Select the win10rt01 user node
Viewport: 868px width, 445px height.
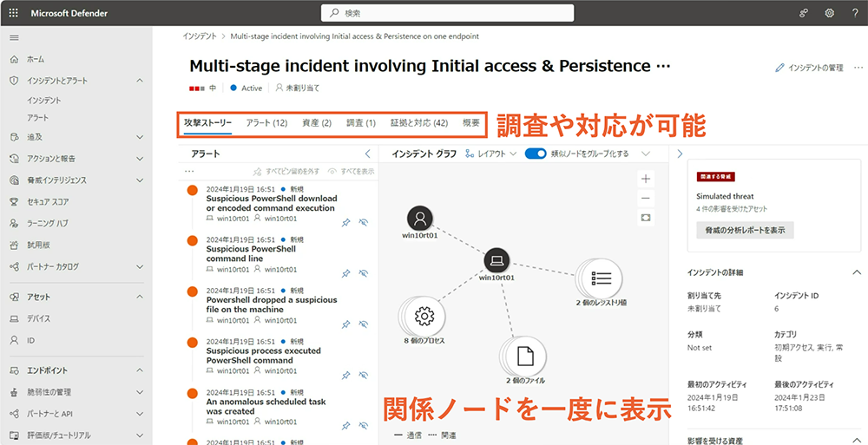pos(420,218)
